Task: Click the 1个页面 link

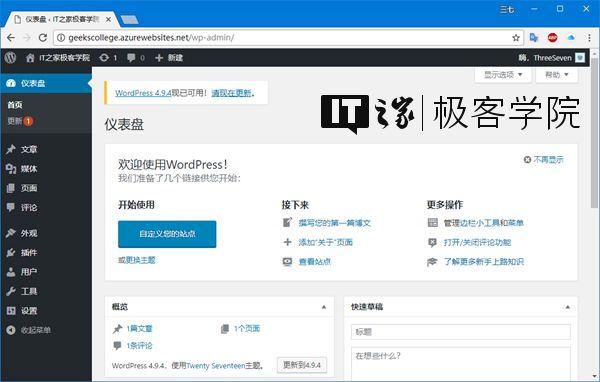Action: pos(247,328)
